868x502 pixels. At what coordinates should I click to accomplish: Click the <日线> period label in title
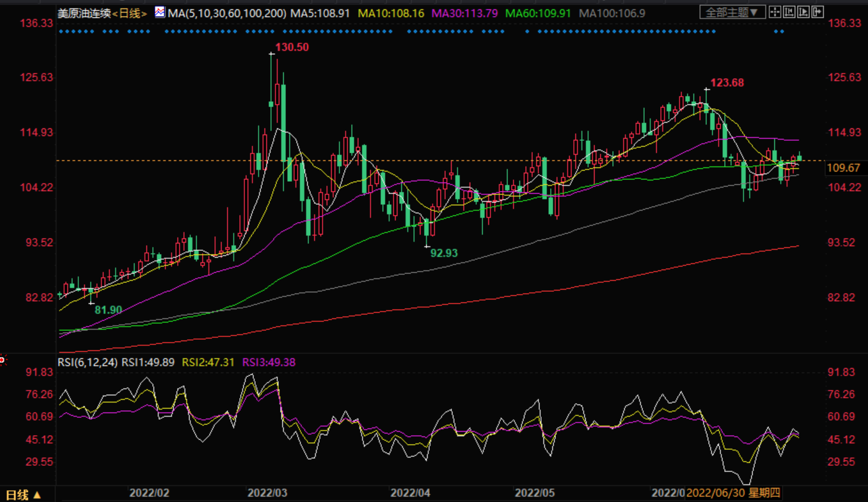click(129, 13)
